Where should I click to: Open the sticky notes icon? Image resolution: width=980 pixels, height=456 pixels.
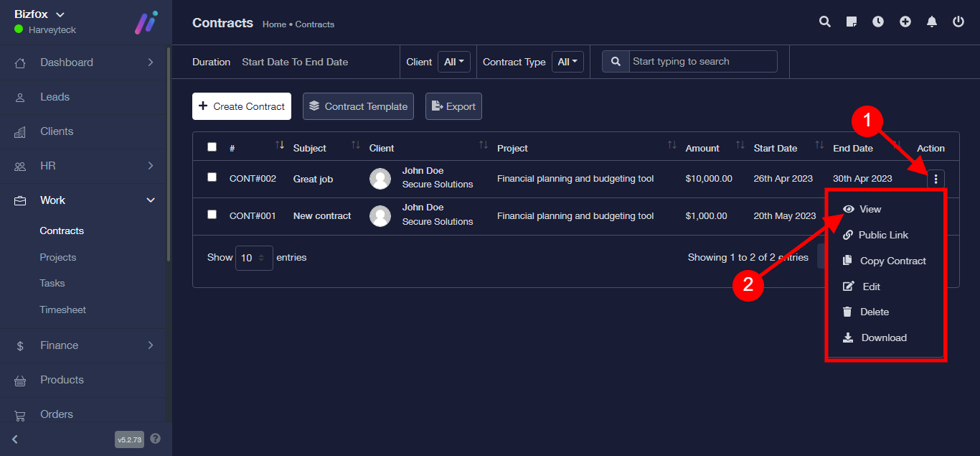tap(852, 22)
